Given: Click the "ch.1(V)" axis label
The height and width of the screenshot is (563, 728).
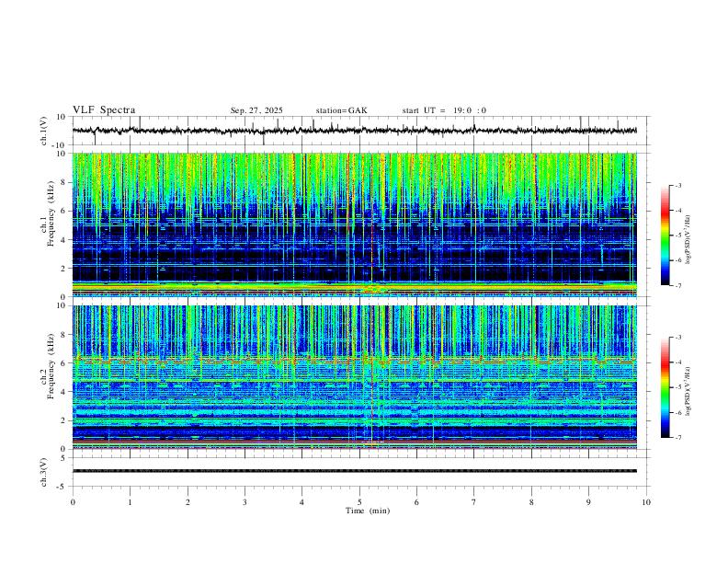Looking at the screenshot, I should tap(44, 131).
